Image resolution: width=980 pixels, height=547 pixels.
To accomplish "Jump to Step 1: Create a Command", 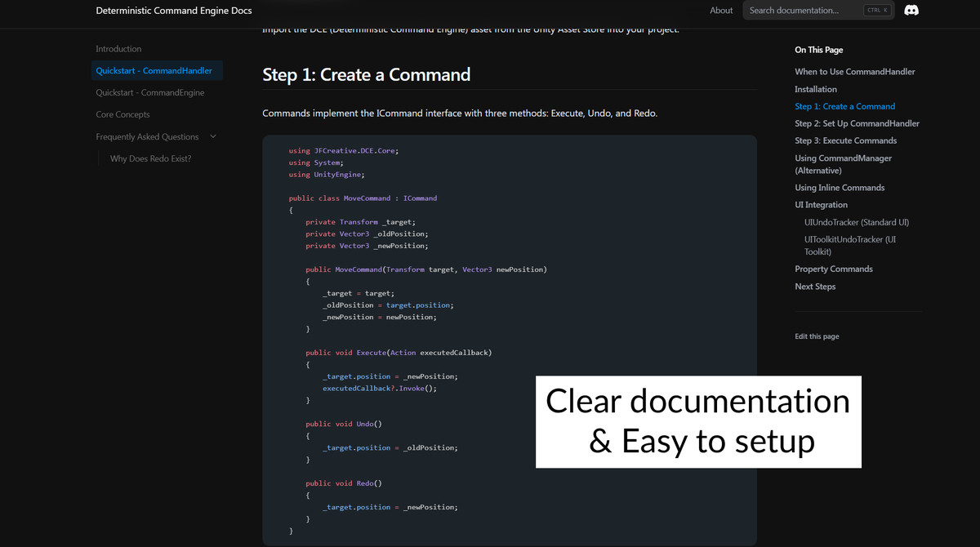I will point(844,106).
